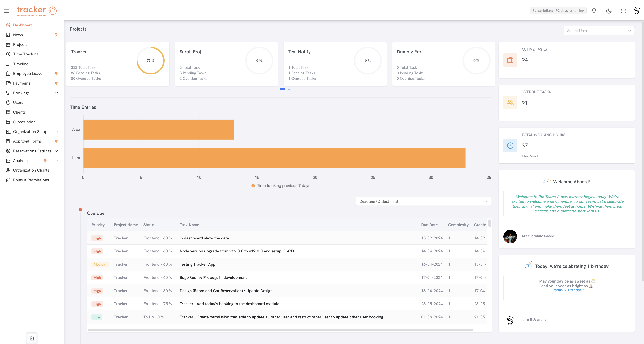The image size is (644, 344).
Task: Open Time Tracking from the sidebar
Action: click(26, 54)
